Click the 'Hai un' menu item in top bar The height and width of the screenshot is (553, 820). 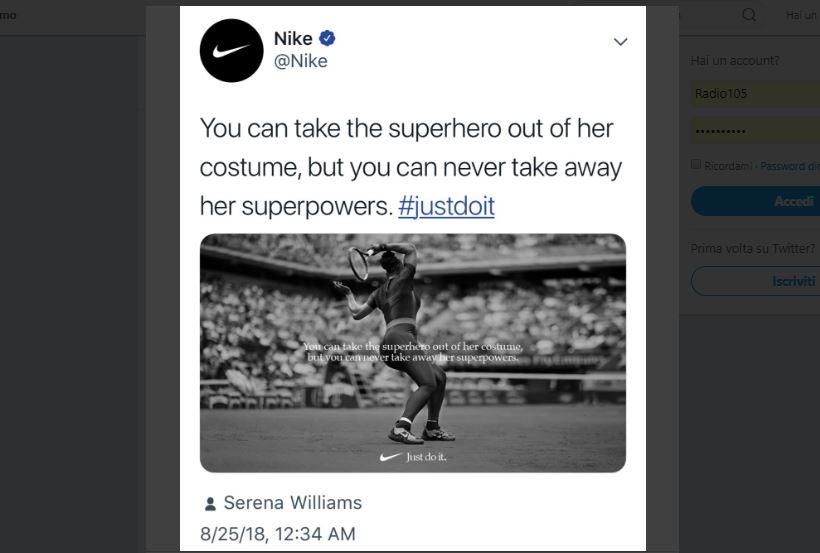[801, 15]
